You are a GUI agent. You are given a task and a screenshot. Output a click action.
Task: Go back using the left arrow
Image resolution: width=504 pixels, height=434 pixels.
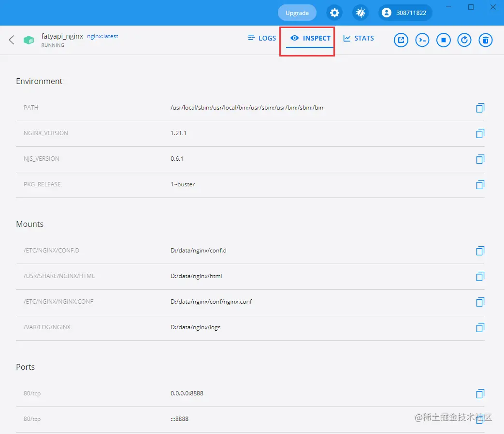12,40
